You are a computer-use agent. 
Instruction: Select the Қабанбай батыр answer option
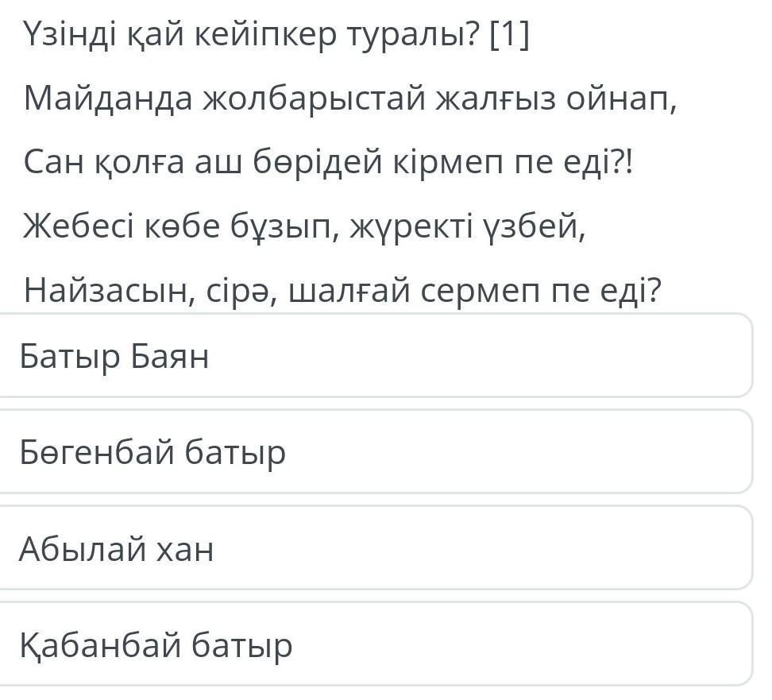pyautogui.click(x=376, y=644)
